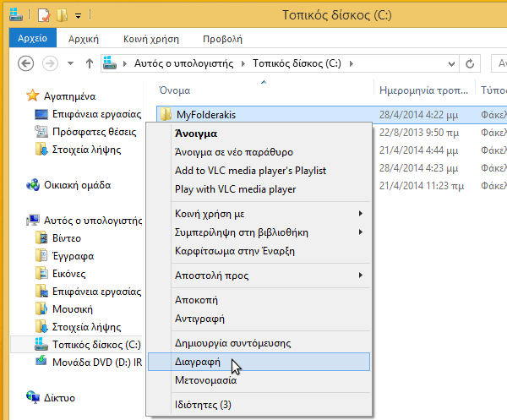507x420 pixels.
Task: Open the recent locations dropdown beside Forward
Action: [71, 64]
